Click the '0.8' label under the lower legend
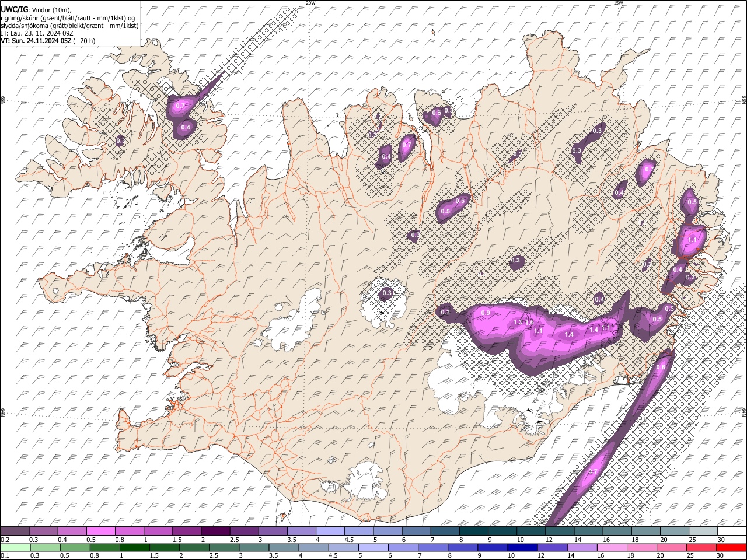The width and height of the screenshot is (747, 560). [93, 555]
